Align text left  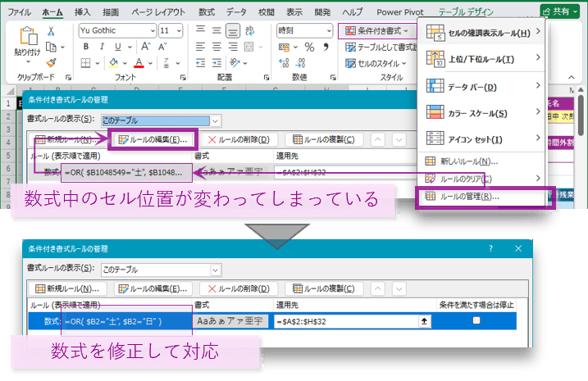click(201, 47)
